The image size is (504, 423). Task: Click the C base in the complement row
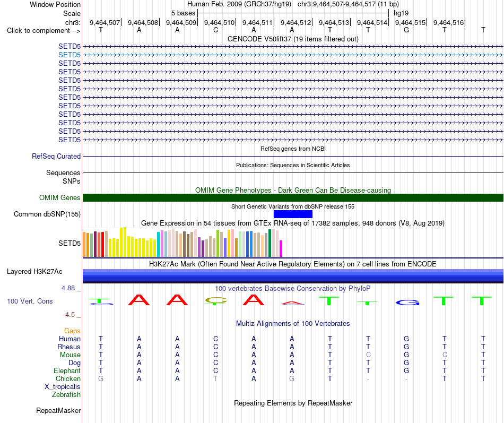point(215,30)
